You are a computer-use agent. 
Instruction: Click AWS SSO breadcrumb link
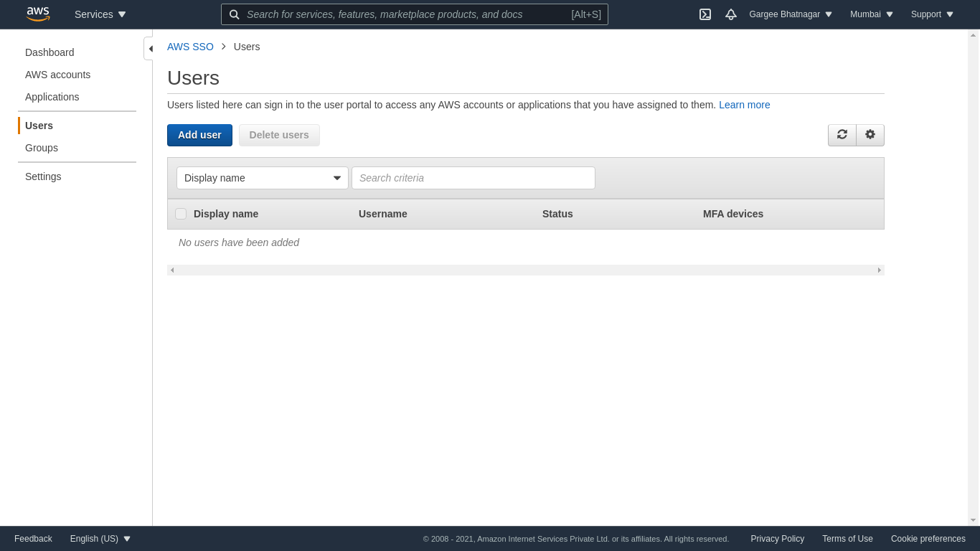(190, 47)
